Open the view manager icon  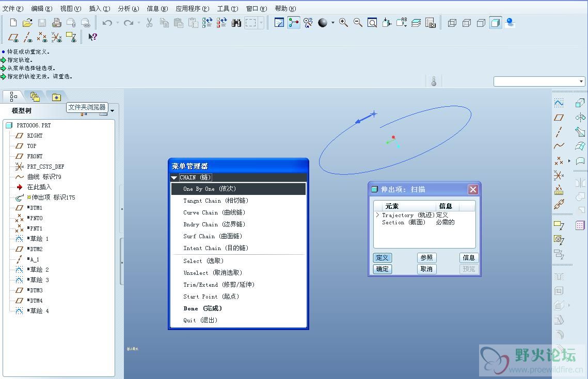[x=431, y=23]
